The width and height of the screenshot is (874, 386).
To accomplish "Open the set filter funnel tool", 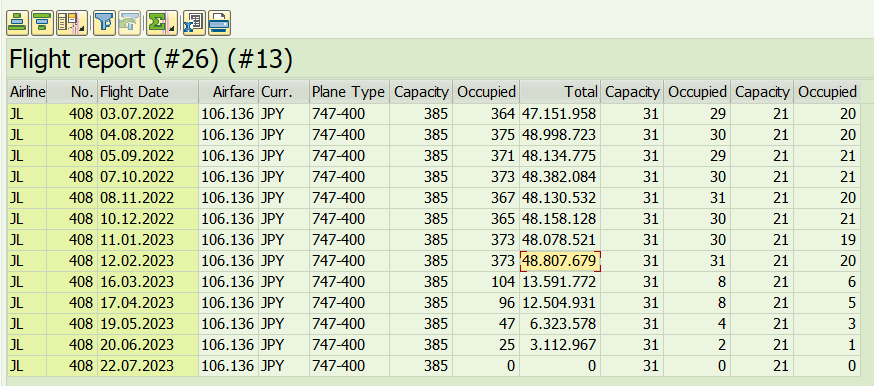I will pyautogui.click(x=104, y=23).
